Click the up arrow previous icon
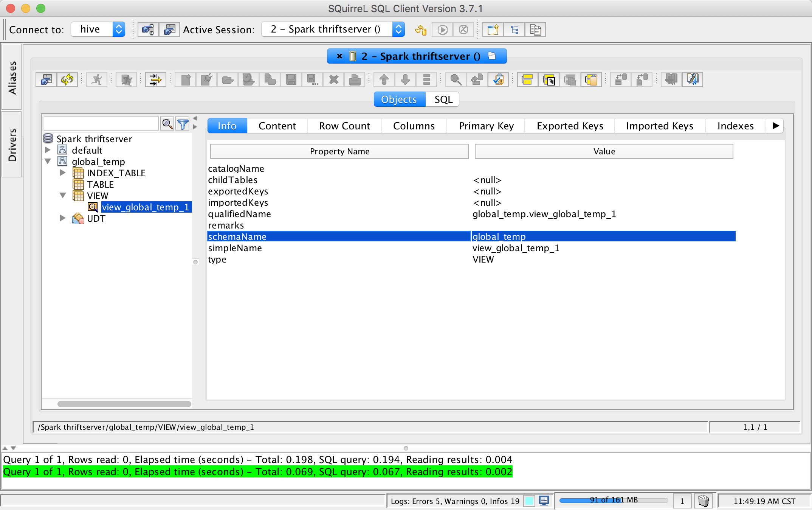 coord(384,79)
